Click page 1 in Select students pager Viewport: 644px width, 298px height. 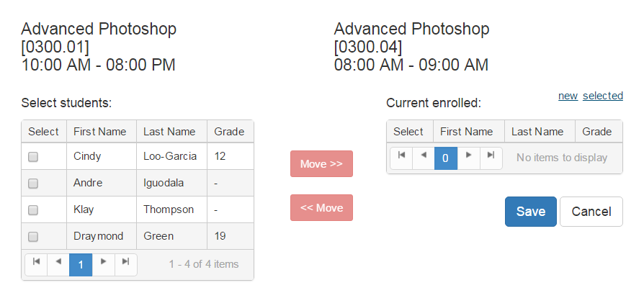[x=81, y=265]
